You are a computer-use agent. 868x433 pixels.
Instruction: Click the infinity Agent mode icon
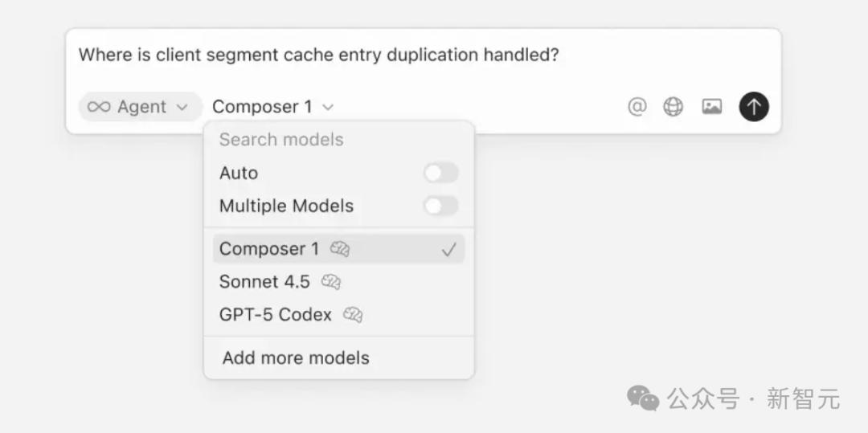99,107
